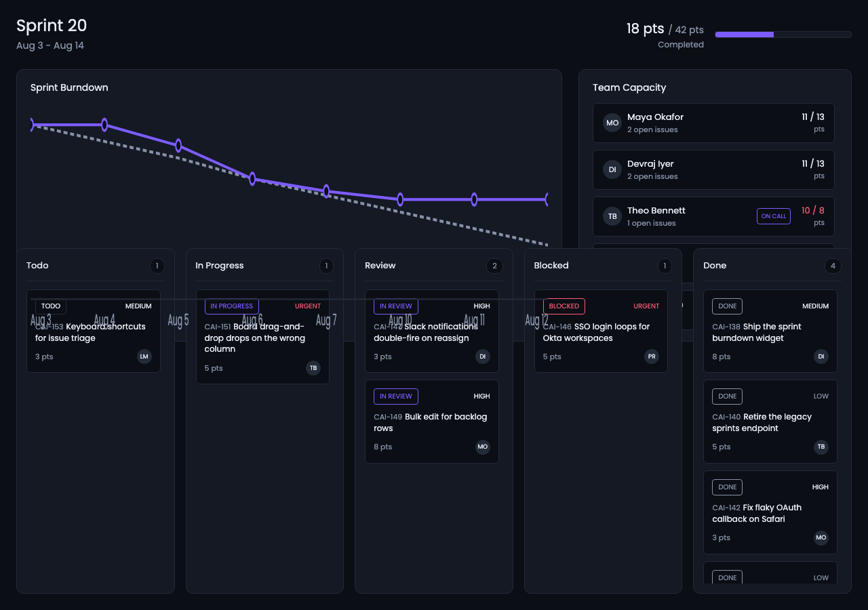
Task: Select the Aug 11 point on the burndown line
Action: 474,199
